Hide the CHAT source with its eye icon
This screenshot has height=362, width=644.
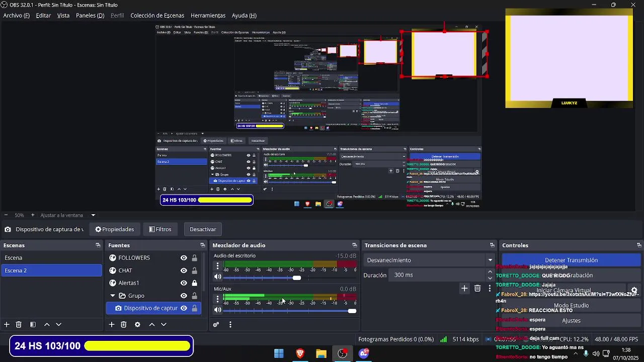pos(184,270)
